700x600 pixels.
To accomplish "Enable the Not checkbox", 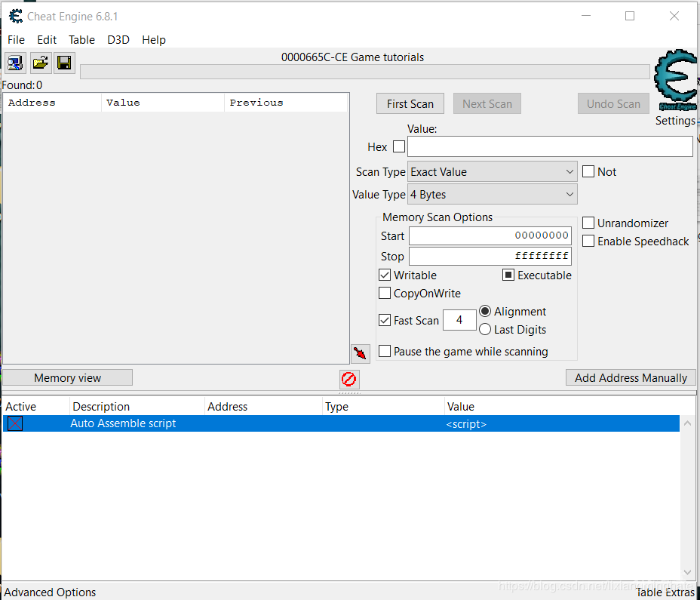I will point(588,171).
